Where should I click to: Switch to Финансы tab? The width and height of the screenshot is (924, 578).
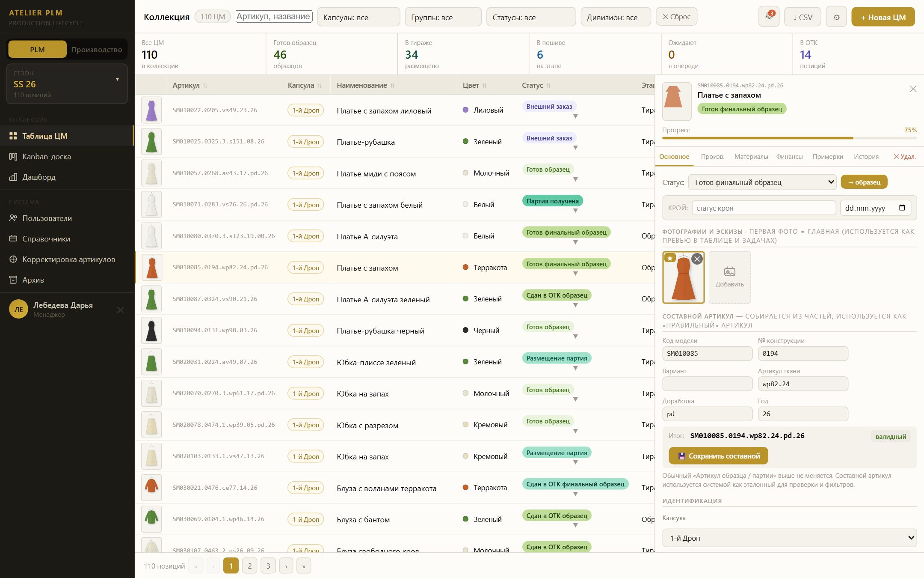789,157
